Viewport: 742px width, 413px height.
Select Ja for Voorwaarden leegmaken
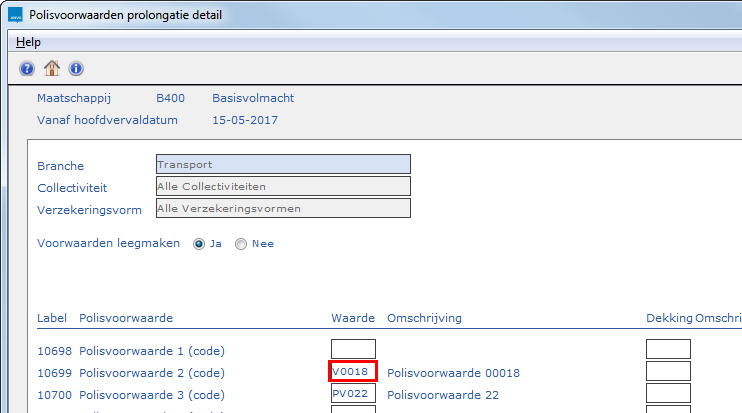click(200, 243)
